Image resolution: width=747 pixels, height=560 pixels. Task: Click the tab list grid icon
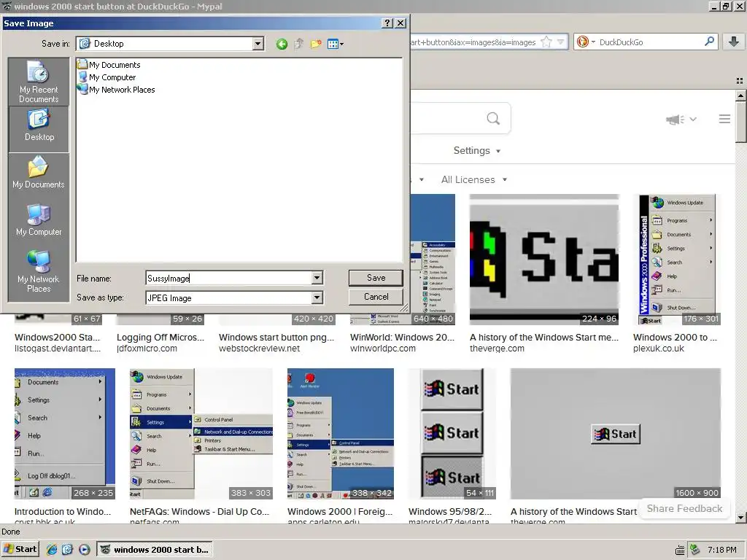pyautogui.click(x=740, y=81)
